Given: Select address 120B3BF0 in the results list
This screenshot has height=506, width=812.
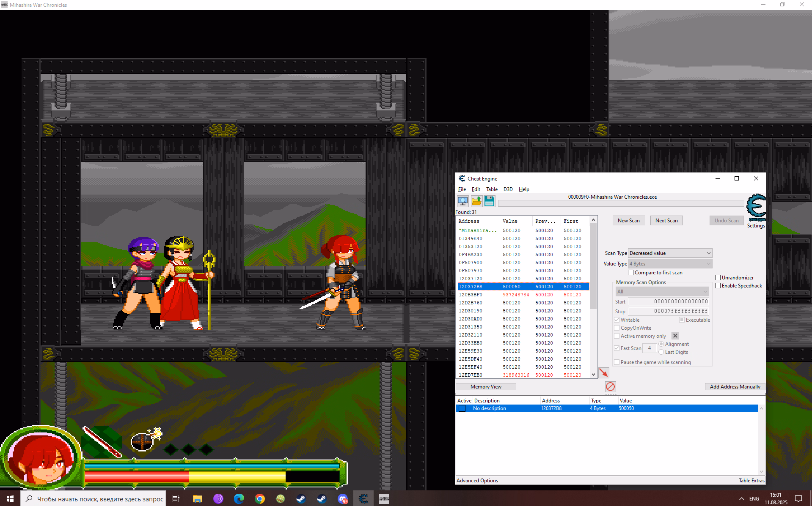Looking at the screenshot, I should [x=471, y=295].
